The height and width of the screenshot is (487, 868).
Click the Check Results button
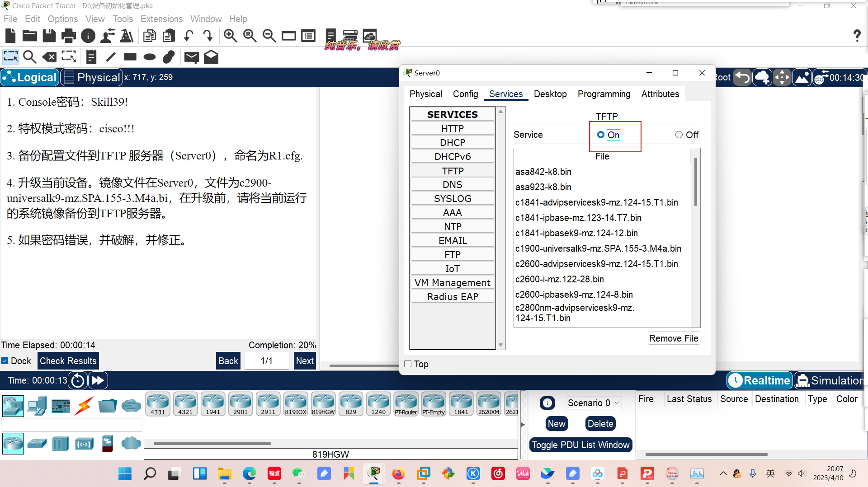[68, 361]
